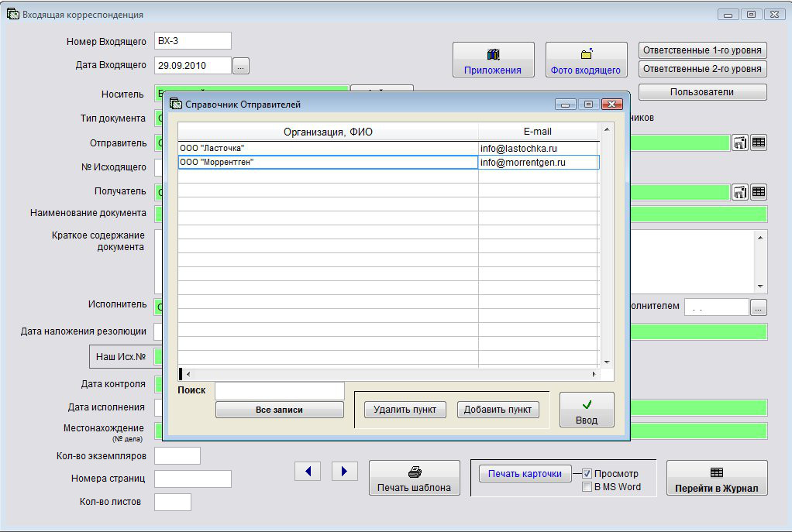Open date picker next to Дата Входящего
Screen dimensions: 792x532
241,67
